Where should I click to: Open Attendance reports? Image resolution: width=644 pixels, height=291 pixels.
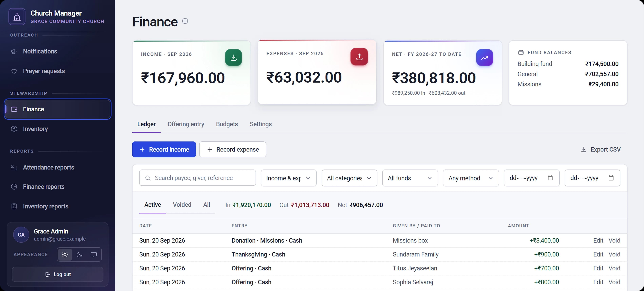pos(57,167)
